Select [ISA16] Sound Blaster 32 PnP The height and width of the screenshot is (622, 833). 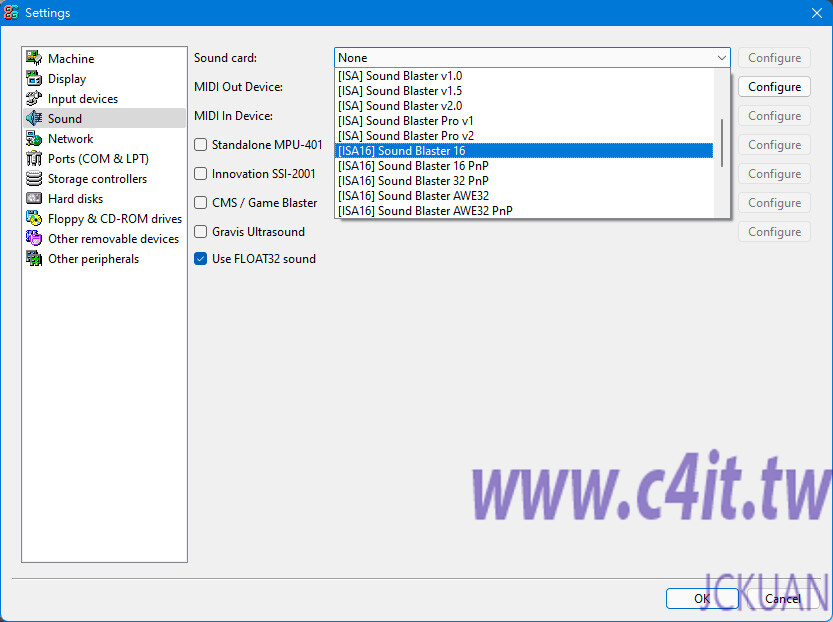click(524, 181)
